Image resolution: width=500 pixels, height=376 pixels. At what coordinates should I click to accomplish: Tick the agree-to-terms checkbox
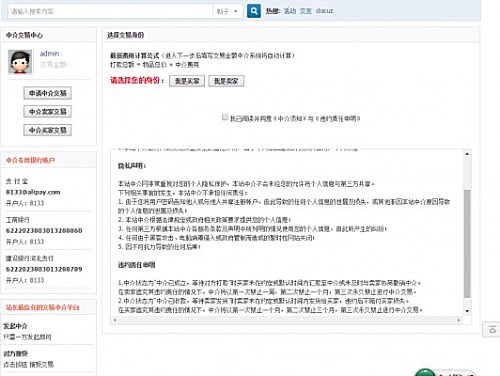click(x=225, y=117)
